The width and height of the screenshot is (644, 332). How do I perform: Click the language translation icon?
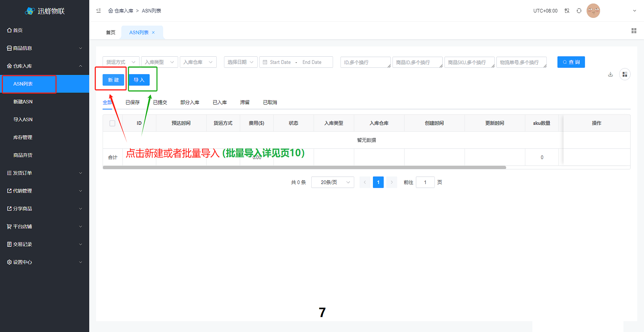[x=567, y=11]
